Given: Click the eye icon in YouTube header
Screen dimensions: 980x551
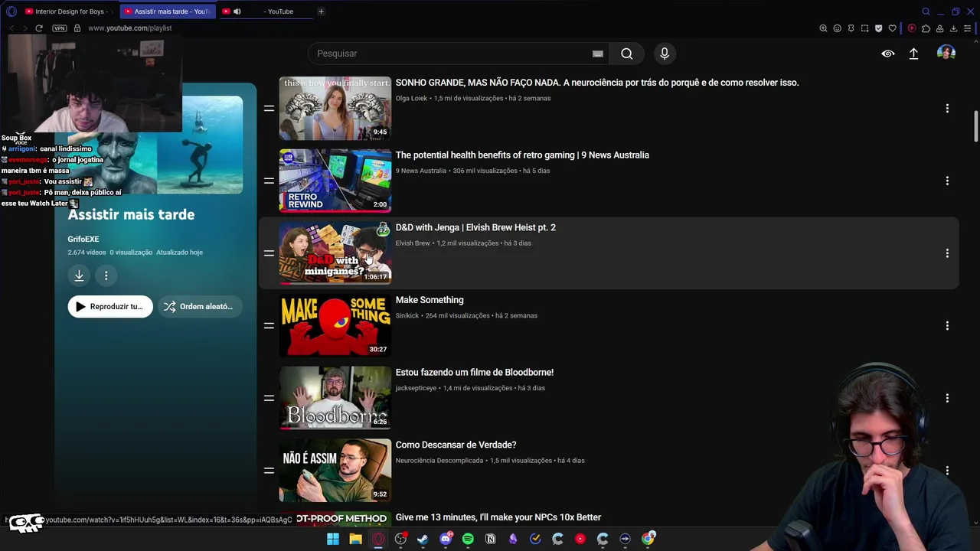Looking at the screenshot, I should click(888, 54).
